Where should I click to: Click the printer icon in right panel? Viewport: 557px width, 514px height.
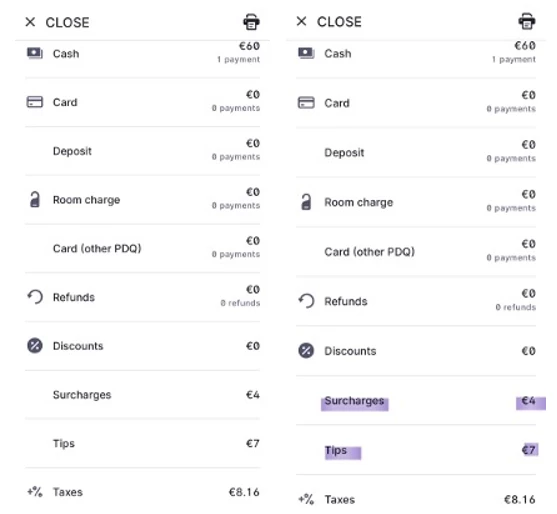[527, 21]
